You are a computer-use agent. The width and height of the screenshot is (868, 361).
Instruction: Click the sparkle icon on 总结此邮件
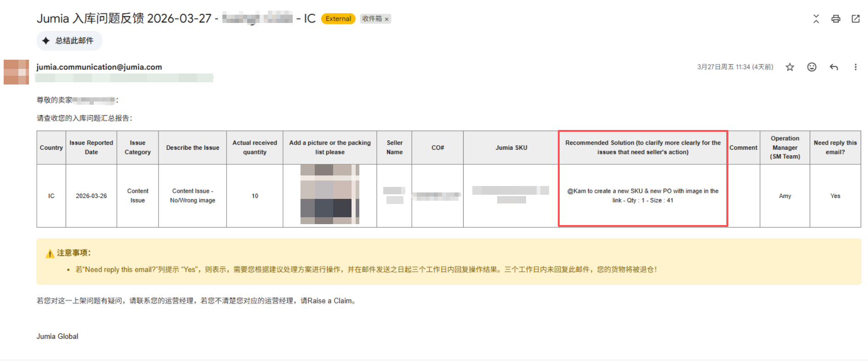pos(46,41)
